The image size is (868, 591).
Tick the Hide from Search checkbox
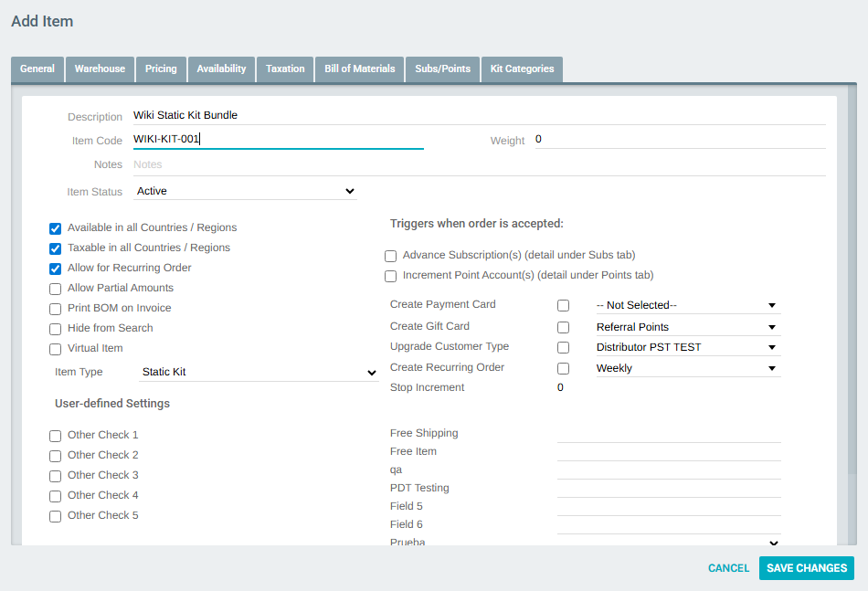coord(56,329)
